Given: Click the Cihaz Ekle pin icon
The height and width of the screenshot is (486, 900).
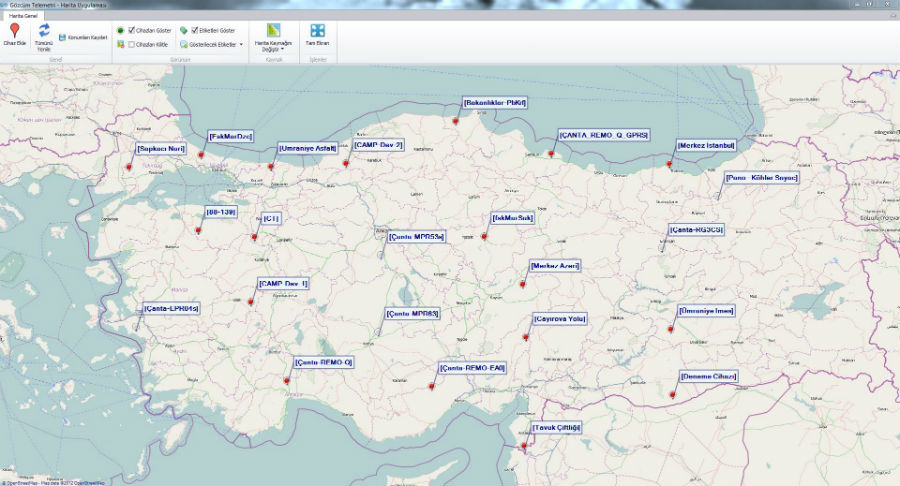Looking at the screenshot, I should [x=14, y=31].
